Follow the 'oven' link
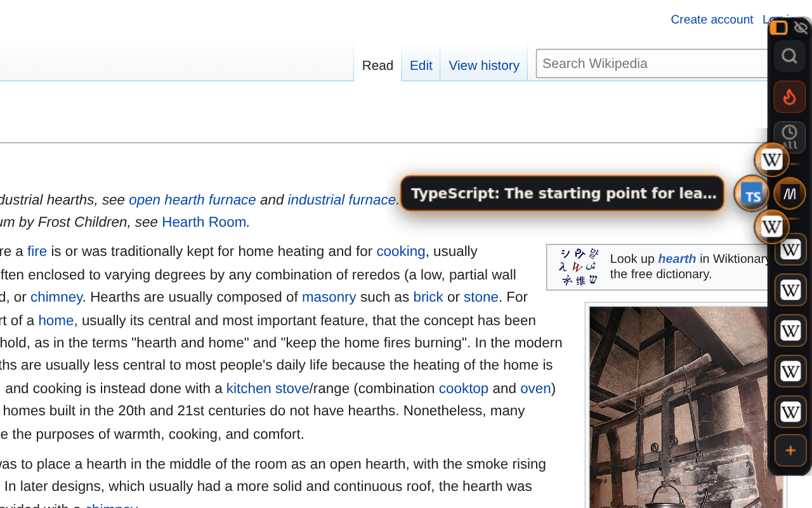The image size is (812, 508). 535,388
